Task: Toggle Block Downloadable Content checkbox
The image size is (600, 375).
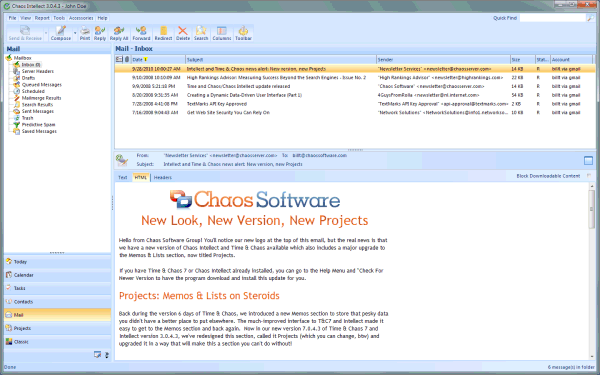Action: [589, 176]
